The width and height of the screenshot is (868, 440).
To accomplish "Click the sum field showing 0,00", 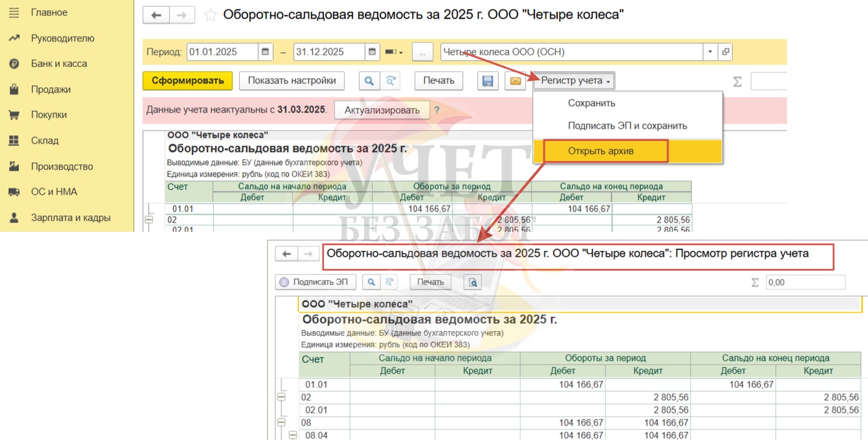I will click(x=804, y=283).
